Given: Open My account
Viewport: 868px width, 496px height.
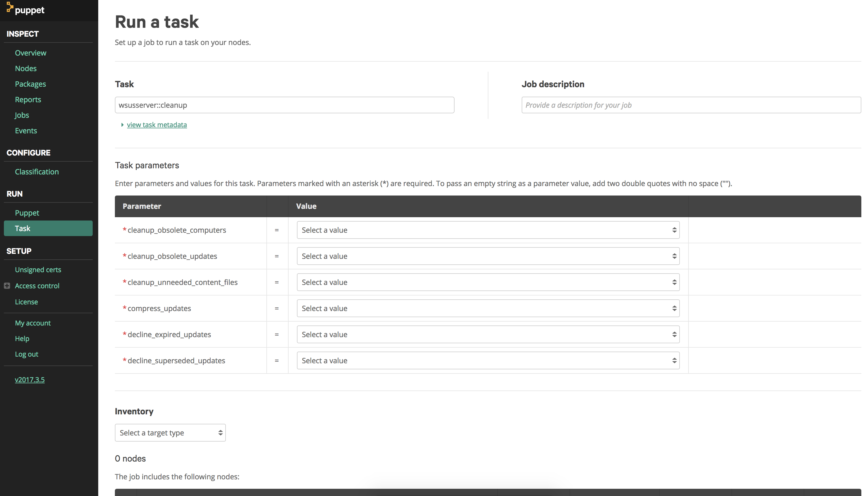Looking at the screenshot, I should [x=33, y=323].
